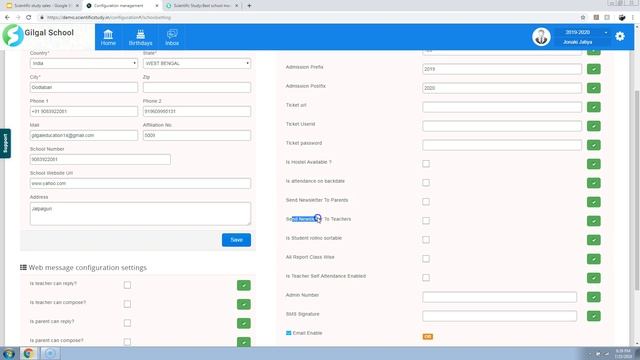The height and width of the screenshot is (360, 640).
Task: Open the Support side tab
Action: tap(5, 143)
